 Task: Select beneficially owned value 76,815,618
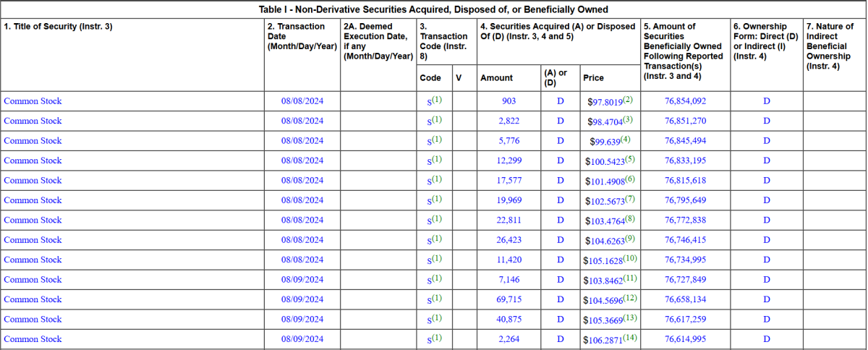(685, 181)
